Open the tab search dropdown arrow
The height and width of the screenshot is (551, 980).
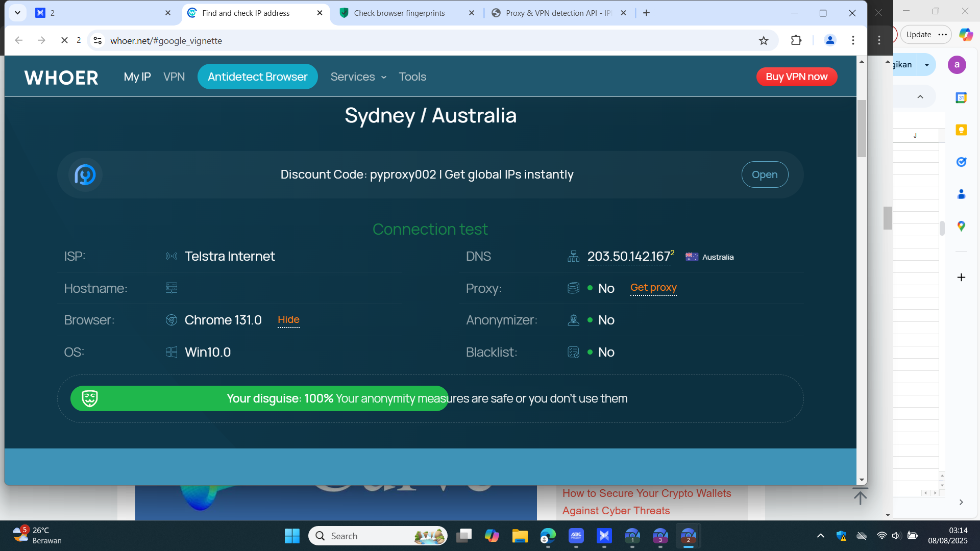[x=17, y=13]
